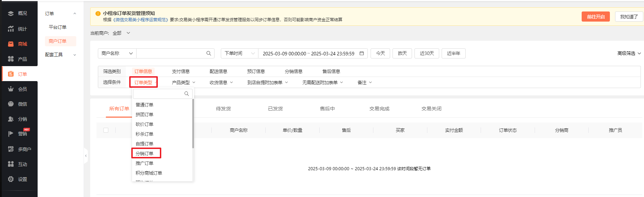Click the calendar icon in date range
The width and height of the screenshot is (644, 197).
click(362, 53)
